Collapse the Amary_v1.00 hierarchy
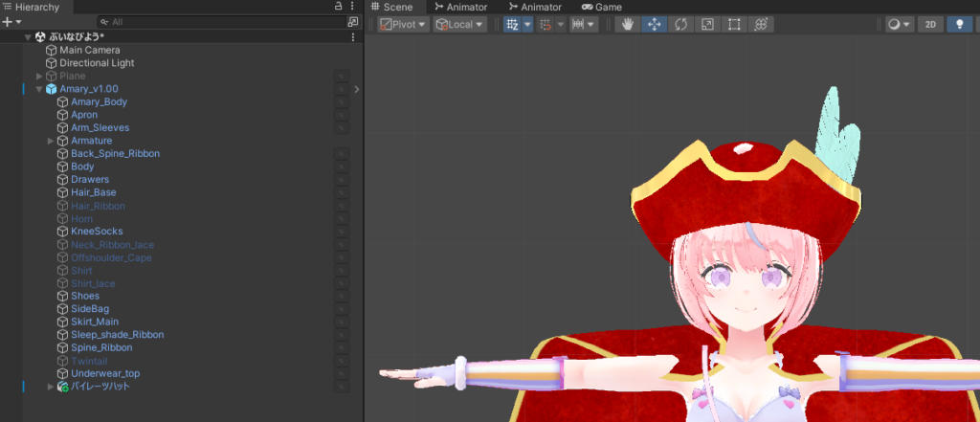The image size is (980, 422). (39, 89)
